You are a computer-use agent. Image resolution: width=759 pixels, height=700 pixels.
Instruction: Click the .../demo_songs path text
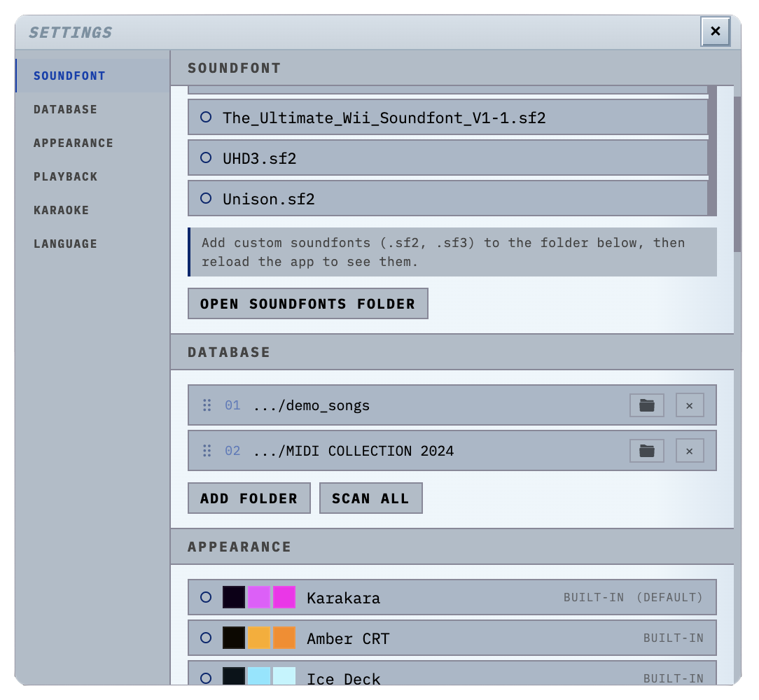coord(312,405)
